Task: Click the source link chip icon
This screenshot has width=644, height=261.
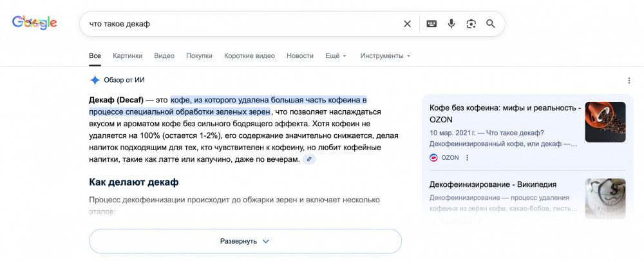Action: tap(309, 159)
